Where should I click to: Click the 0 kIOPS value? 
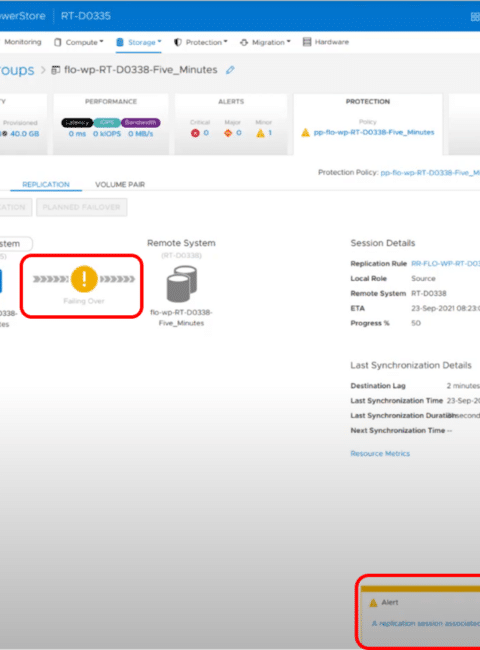[x=107, y=134]
